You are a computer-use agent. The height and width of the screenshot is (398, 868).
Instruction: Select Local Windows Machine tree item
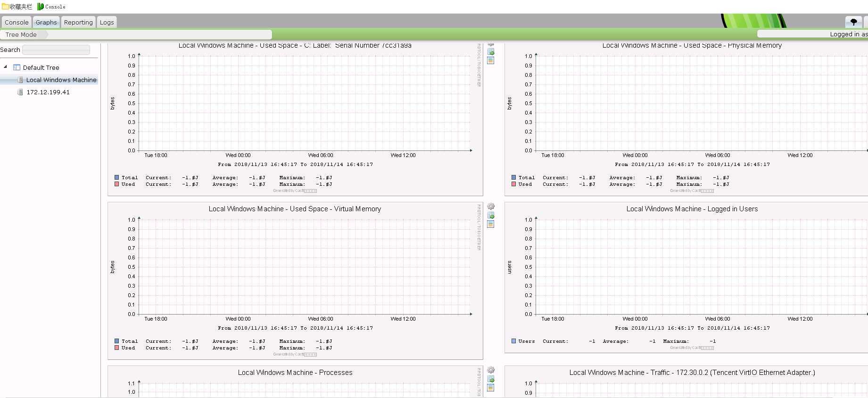61,80
